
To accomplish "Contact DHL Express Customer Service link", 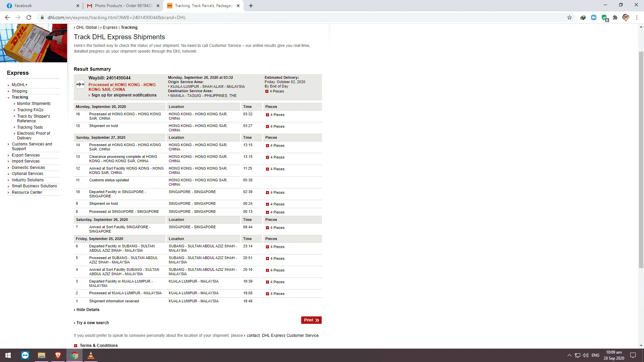I will (x=282, y=336).
